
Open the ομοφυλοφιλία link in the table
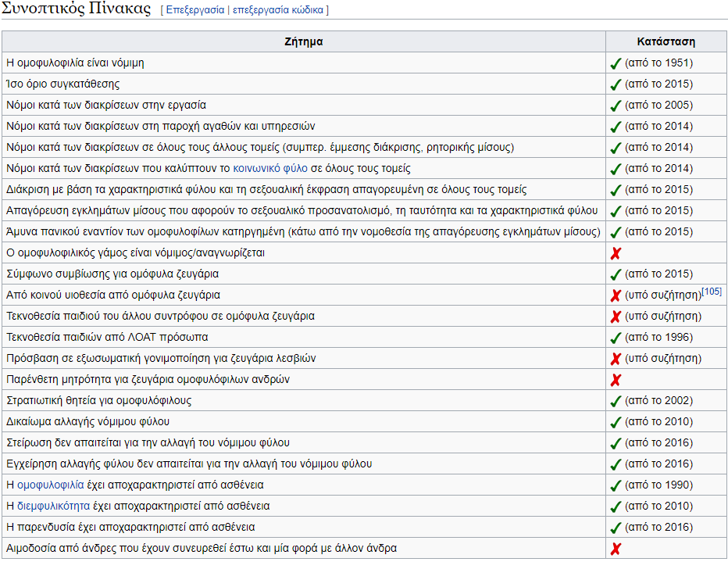point(51,485)
